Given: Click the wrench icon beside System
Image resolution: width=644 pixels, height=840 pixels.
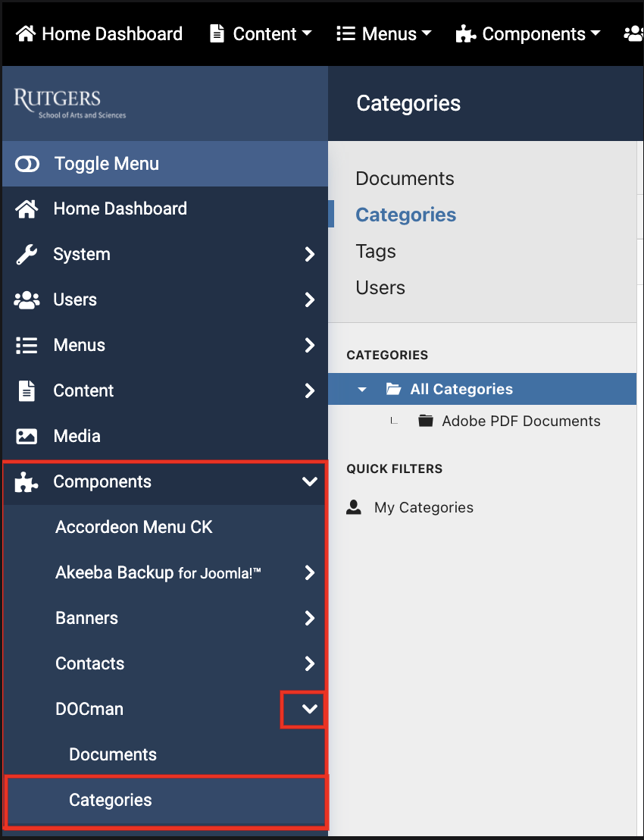Looking at the screenshot, I should (27, 254).
